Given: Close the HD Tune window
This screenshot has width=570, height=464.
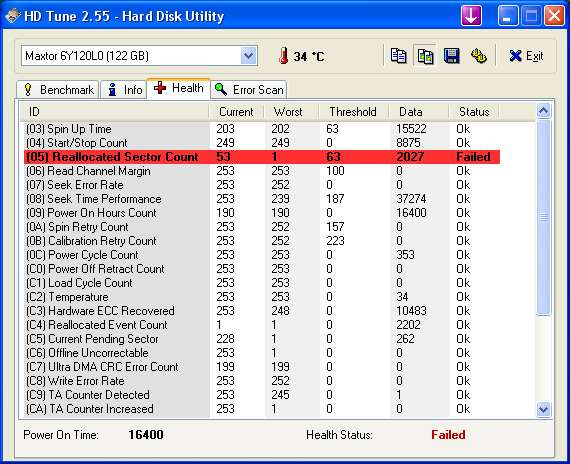Looking at the screenshot, I should (554, 16).
